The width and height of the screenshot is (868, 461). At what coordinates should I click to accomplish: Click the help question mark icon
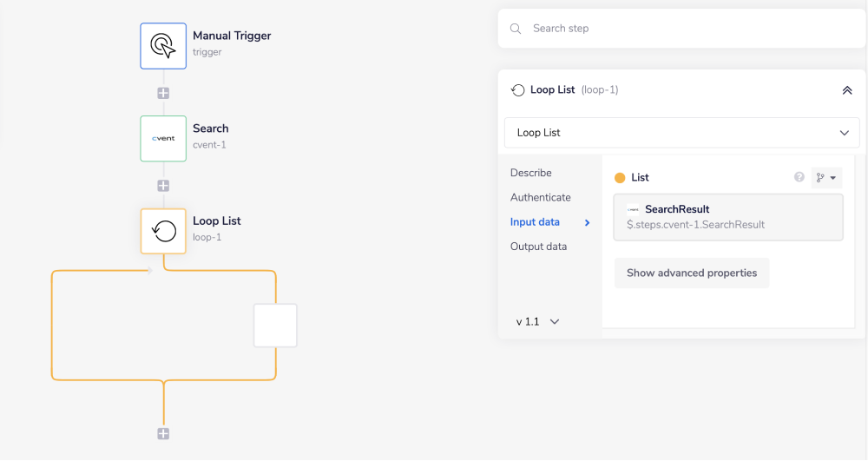pos(799,177)
